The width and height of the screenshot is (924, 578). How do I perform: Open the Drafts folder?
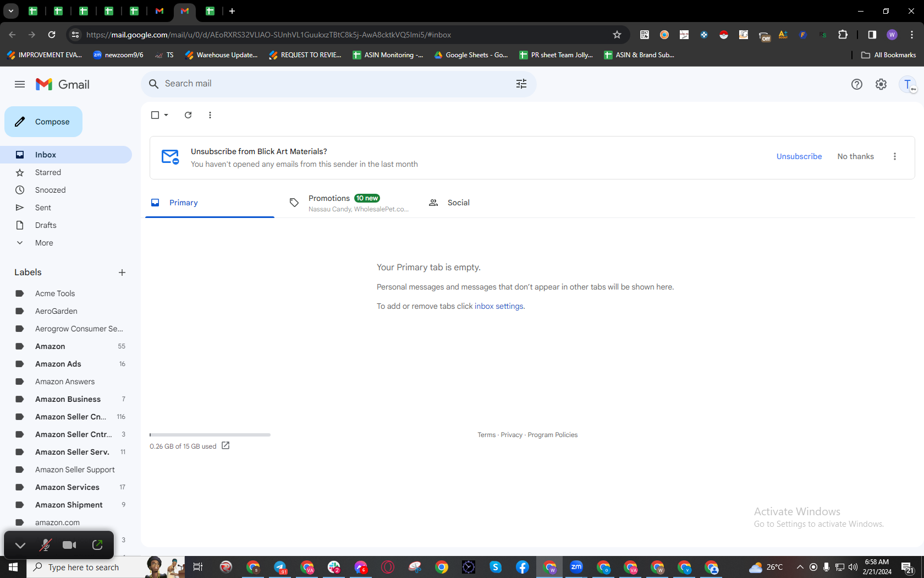[x=66, y=225]
